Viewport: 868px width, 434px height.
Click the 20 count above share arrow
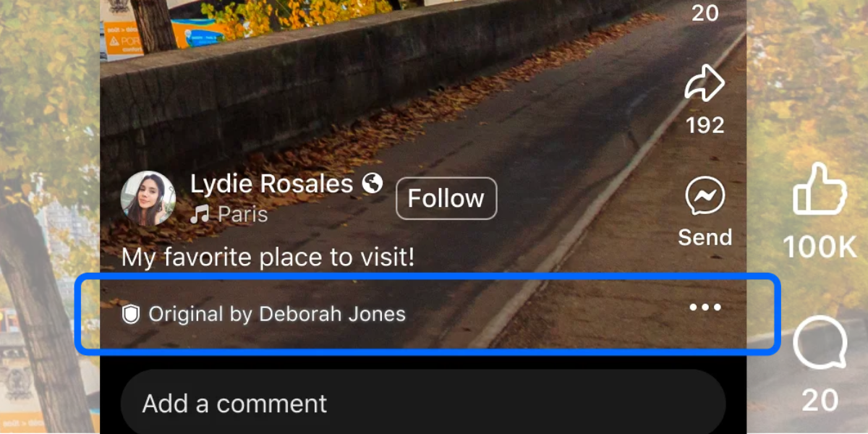(705, 12)
